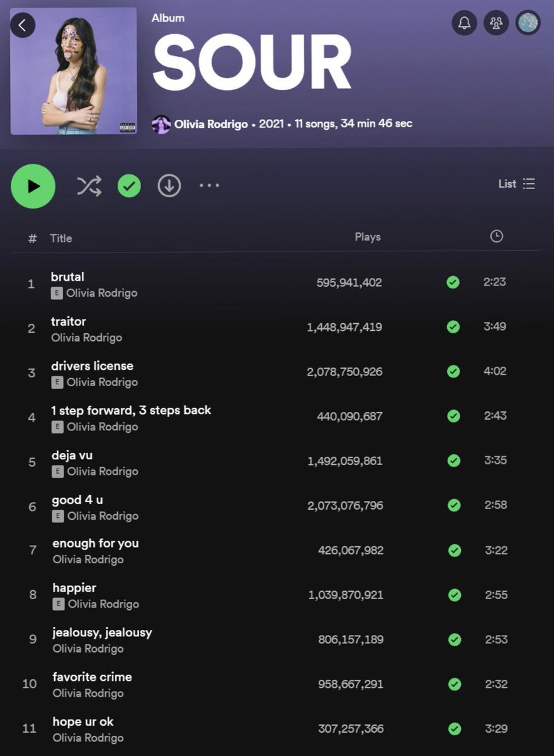Toggle liked checkmark for 1 step forward
This screenshot has height=756, width=554.
(453, 416)
